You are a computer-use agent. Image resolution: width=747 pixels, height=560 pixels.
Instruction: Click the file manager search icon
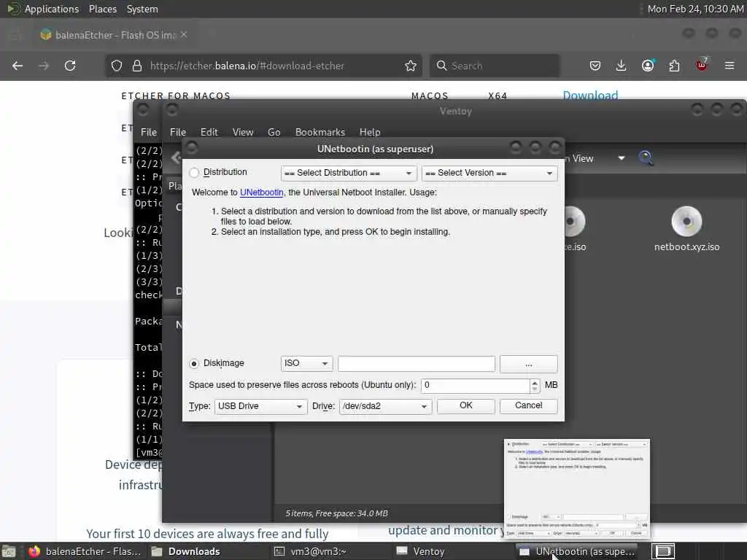(x=646, y=157)
